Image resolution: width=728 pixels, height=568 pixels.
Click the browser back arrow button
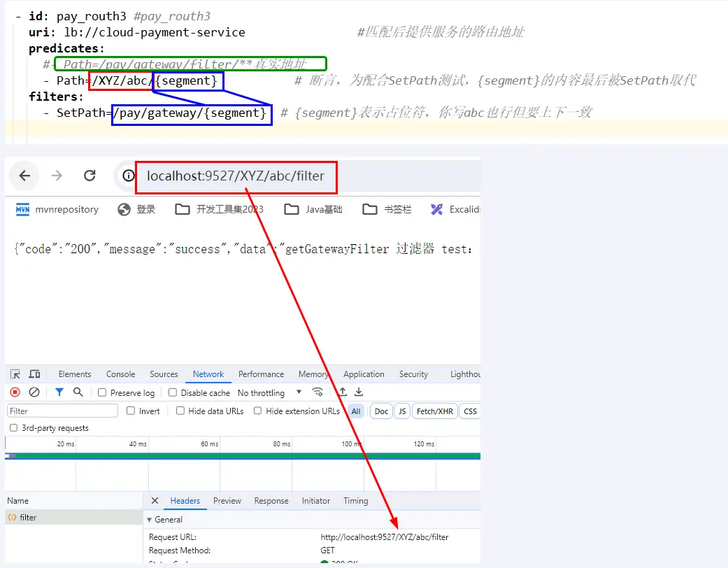click(24, 176)
